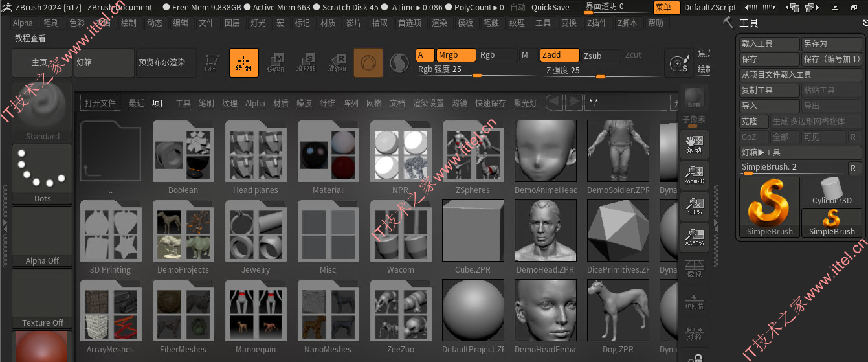Select the Scale (缩放轴) gizmo icon
The width and height of the screenshot is (868, 362).
[306, 63]
